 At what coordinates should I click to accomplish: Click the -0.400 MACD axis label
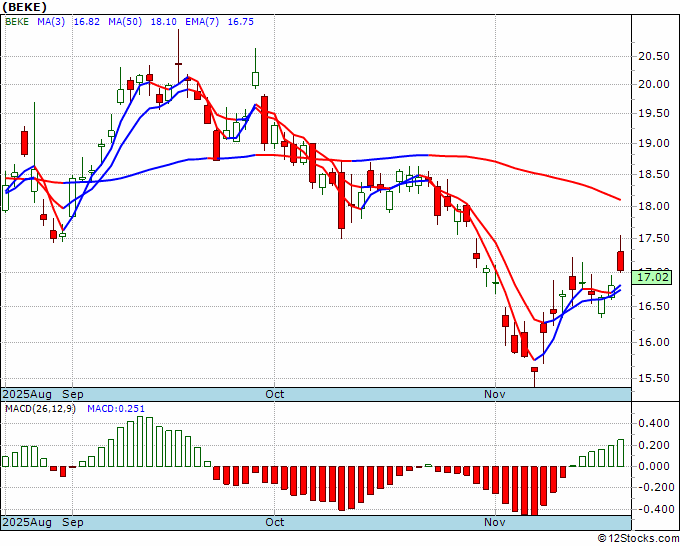(654, 509)
